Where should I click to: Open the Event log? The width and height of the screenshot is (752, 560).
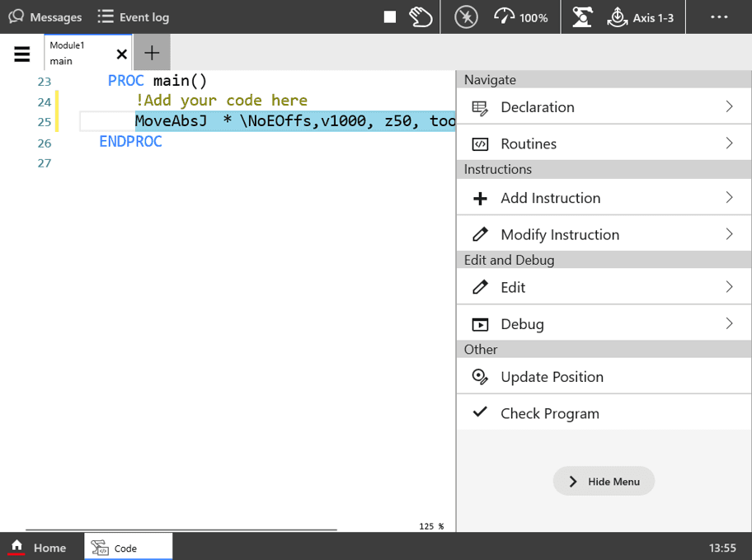133,17
